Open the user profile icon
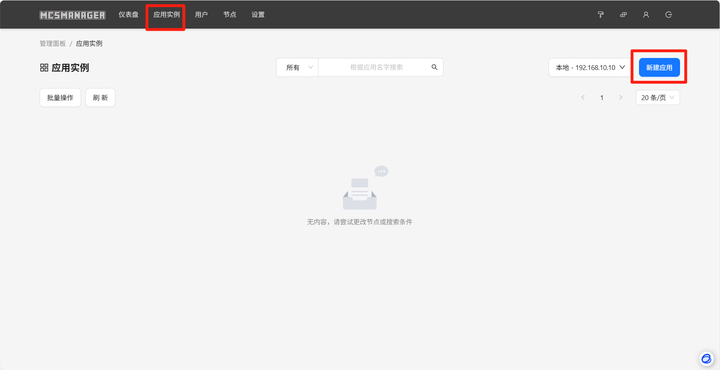The height and width of the screenshot is (370, 720). (x=646, y=15)
